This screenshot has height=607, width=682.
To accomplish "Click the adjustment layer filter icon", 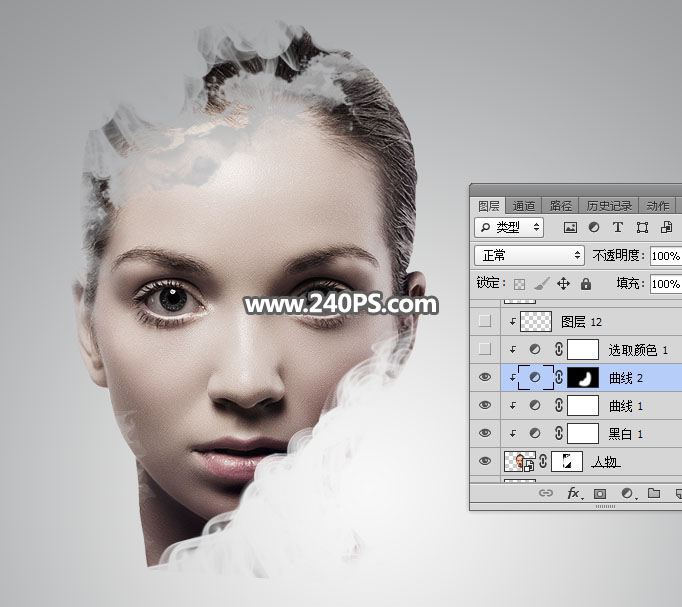I will [594, 228].
